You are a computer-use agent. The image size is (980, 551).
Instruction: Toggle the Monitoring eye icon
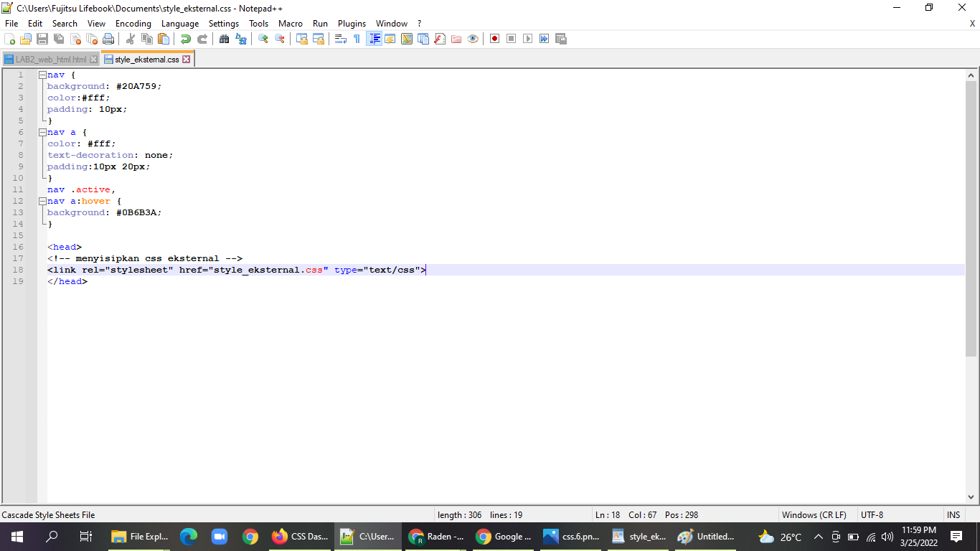pos(473,39)
